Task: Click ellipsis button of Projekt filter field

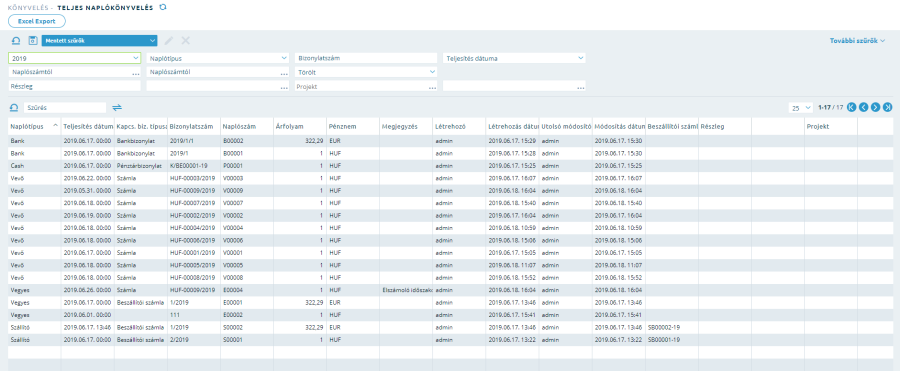Action: pos(432,87)
